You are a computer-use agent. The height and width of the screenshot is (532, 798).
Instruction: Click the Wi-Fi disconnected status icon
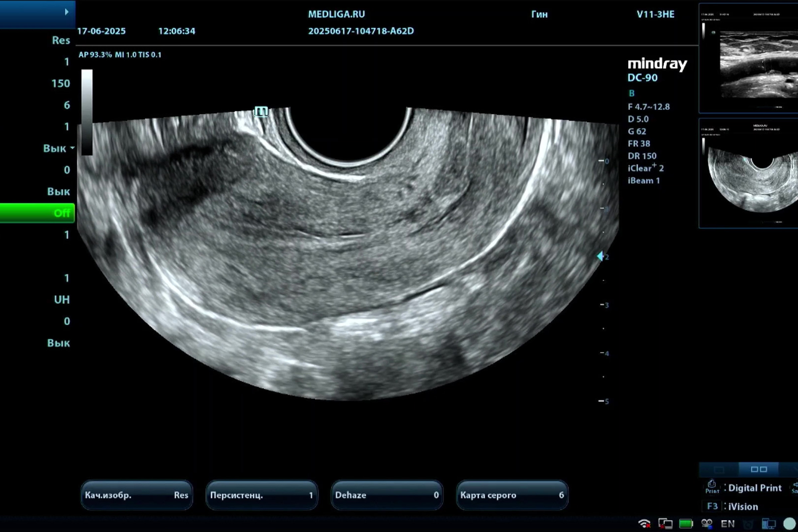click(x=644, y=523)
